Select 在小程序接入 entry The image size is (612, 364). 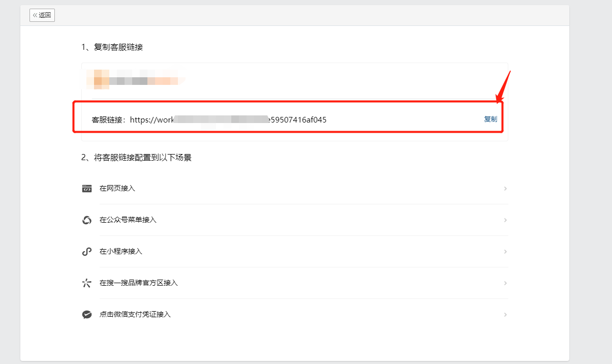point(121,252)
